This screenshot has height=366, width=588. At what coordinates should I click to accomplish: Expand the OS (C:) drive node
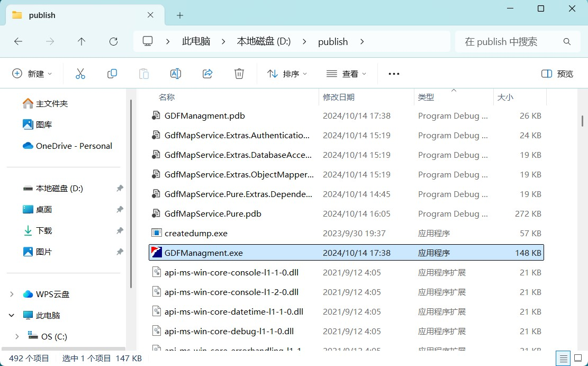(x=17, y=336)
